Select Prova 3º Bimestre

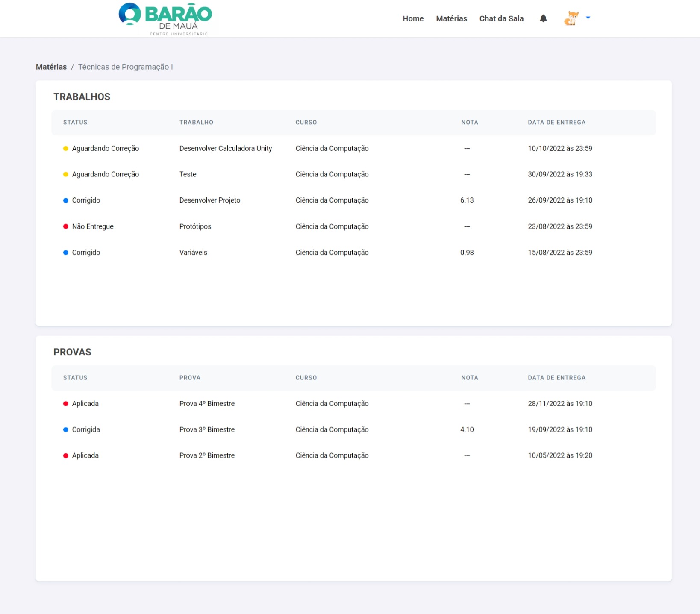pos(207,429)
